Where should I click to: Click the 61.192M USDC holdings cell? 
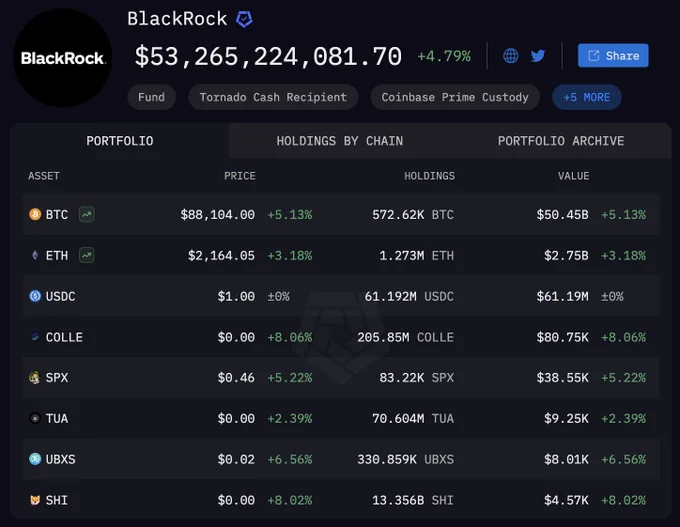pyautogui.click(x=409, y=296)
